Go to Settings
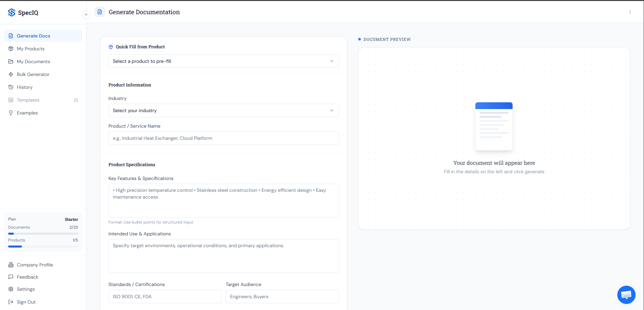Screen dimensions: 644x310 [43, 289]
